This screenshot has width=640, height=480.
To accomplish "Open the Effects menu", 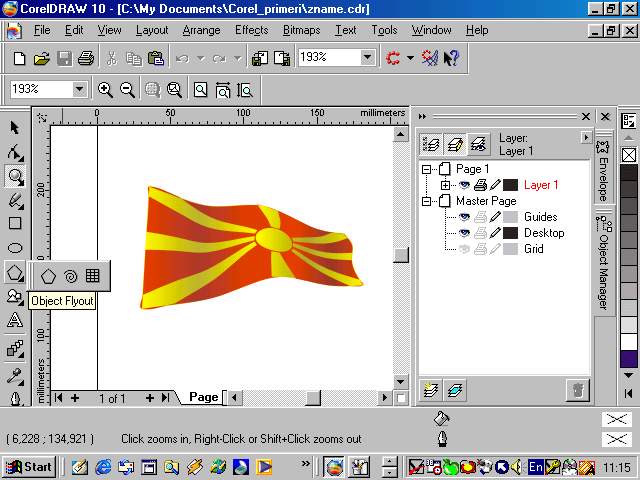I will 251,30.
